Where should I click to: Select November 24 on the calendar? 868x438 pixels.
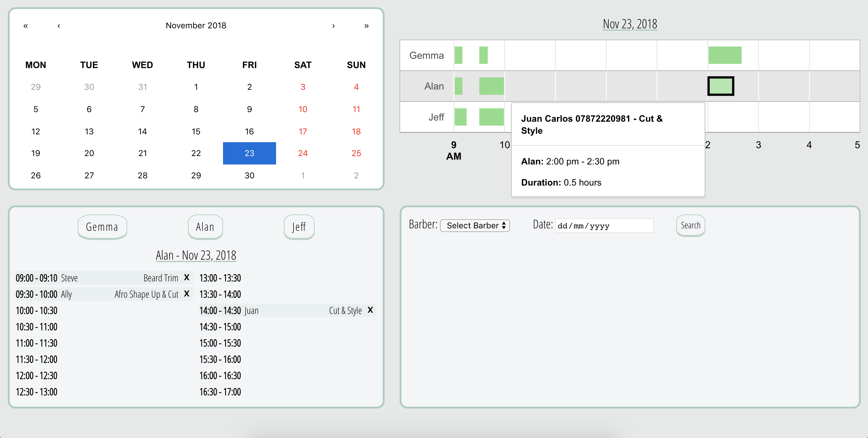[303, 153]
